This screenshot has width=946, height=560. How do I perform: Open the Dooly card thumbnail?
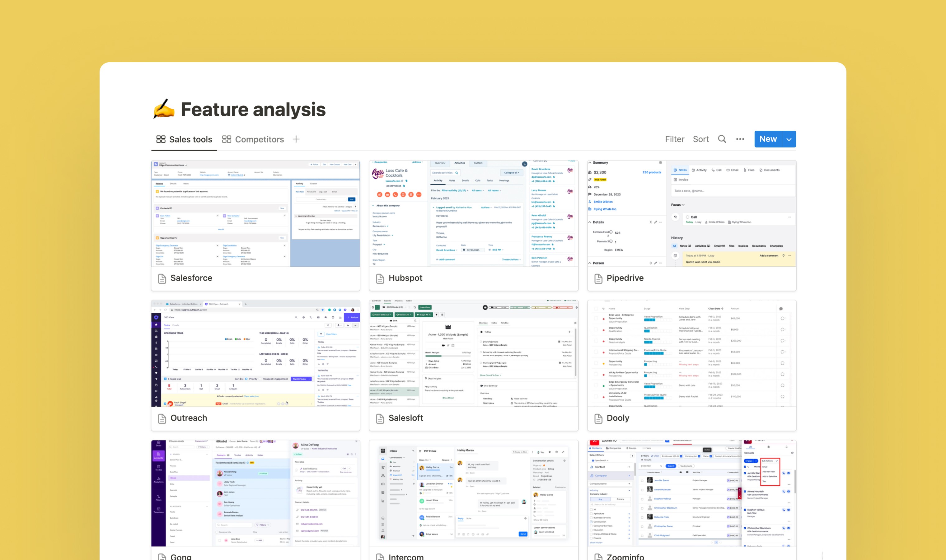pyautogui.click(x=692, y=353)
